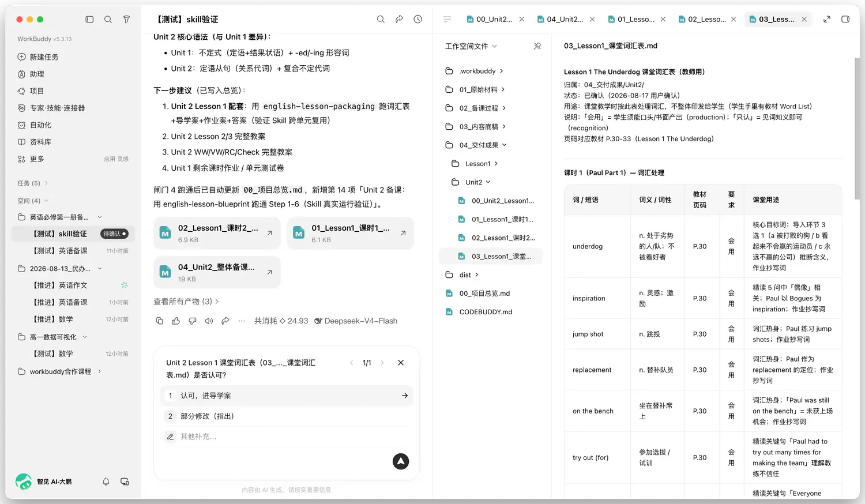
Task: Collapse the 工作空间文件 panel with its icon
Action: [x=537, y=46]
